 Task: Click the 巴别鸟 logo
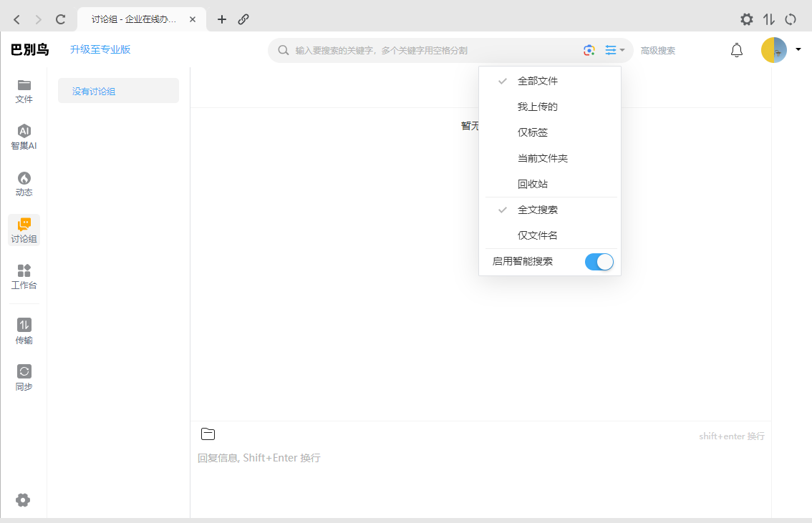point(29,49)
